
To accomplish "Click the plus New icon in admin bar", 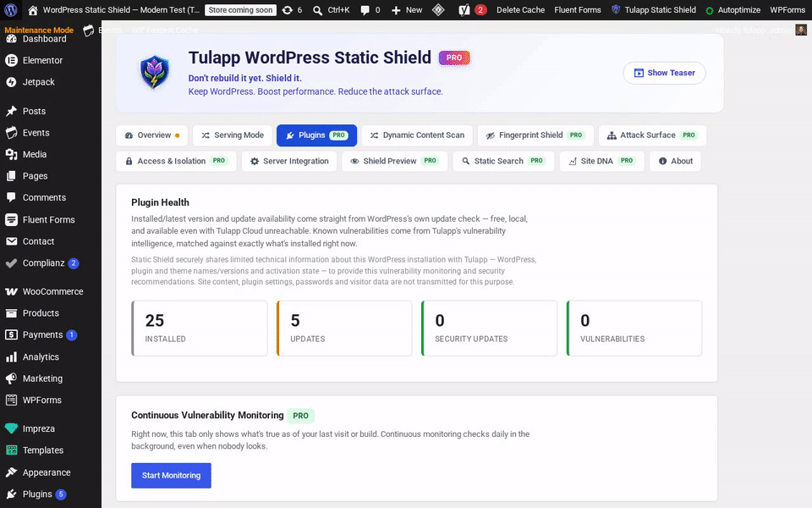I will pos(396,10).
